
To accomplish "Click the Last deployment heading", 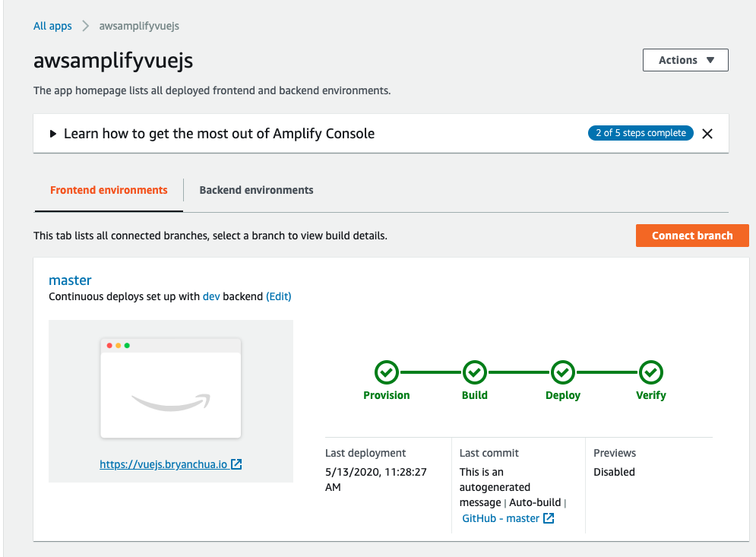I will click(x=365, y=453).
